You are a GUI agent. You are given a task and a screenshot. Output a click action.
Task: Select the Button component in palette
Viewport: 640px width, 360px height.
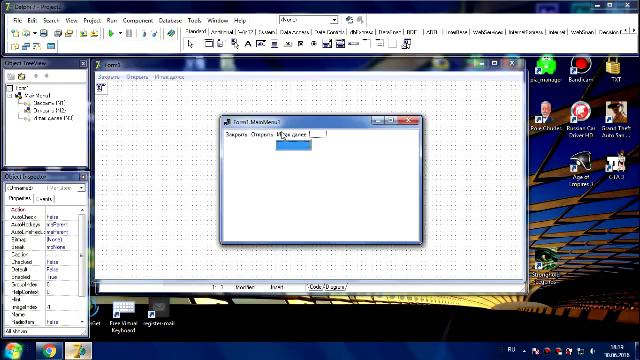(x=287, y=44)
